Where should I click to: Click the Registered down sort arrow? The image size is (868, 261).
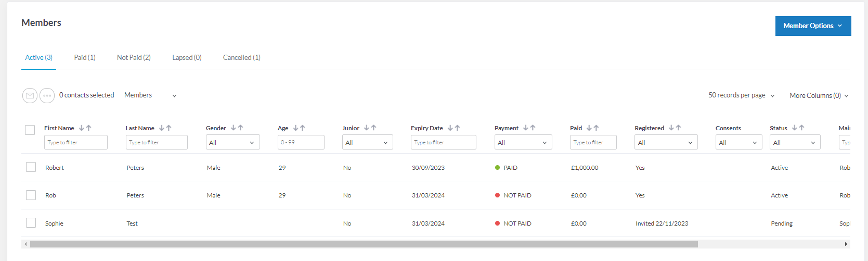(x=671, y=128)
